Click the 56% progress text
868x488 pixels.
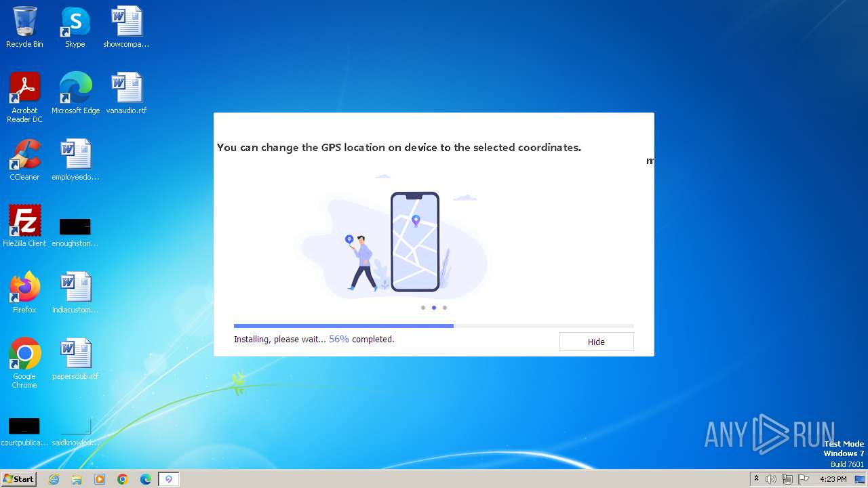coord(339,339)
